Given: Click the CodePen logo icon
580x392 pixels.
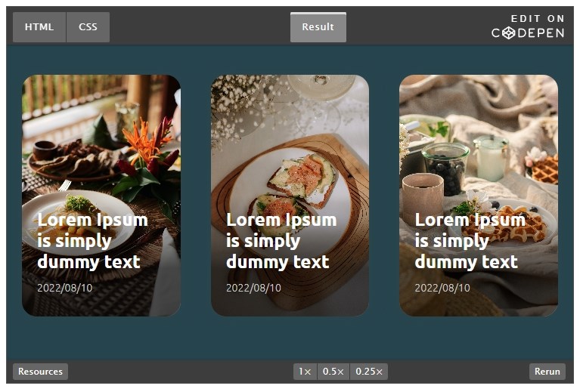Looking at the screenshot, I should [509, 33].
